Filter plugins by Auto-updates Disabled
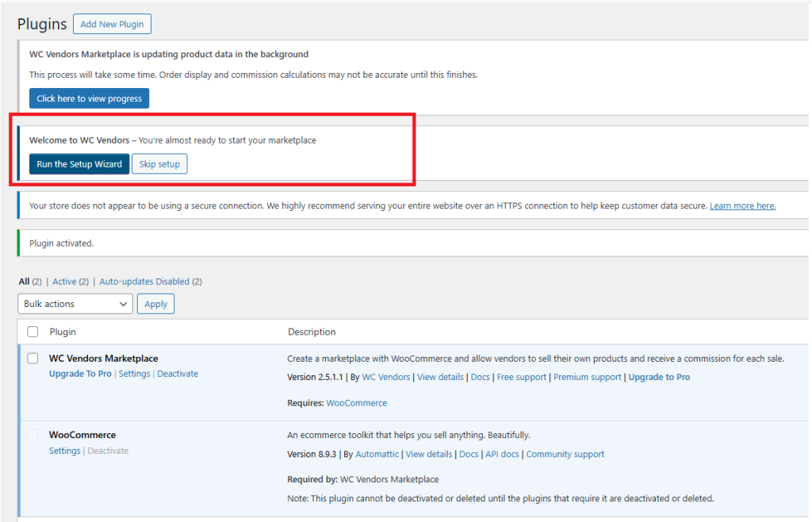Screen dimensions: 812x522 tap(144, 281)
